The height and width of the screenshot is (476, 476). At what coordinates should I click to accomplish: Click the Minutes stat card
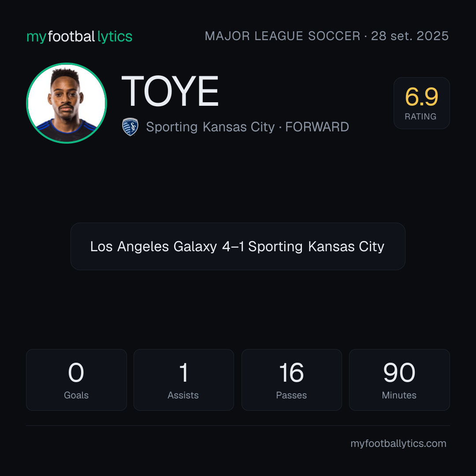pos(399,380)
